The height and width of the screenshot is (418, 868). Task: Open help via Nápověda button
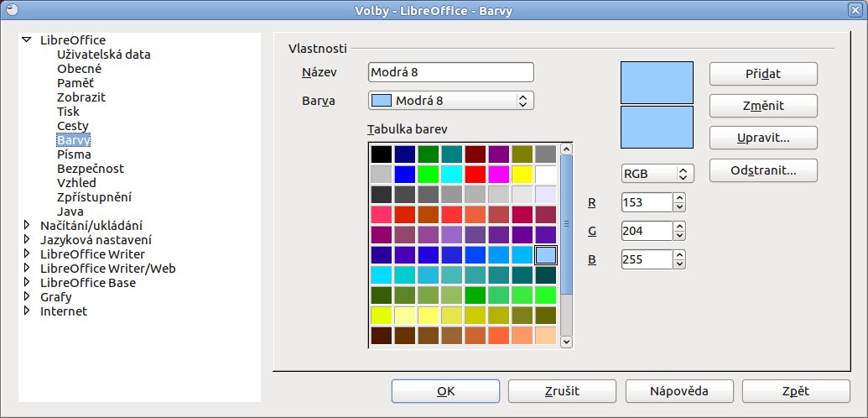click(x=679, y=391)
